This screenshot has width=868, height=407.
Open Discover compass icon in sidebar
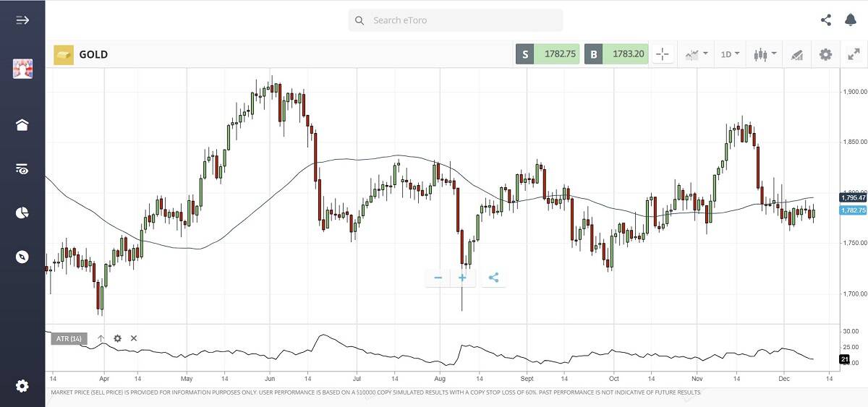point(22,257)
